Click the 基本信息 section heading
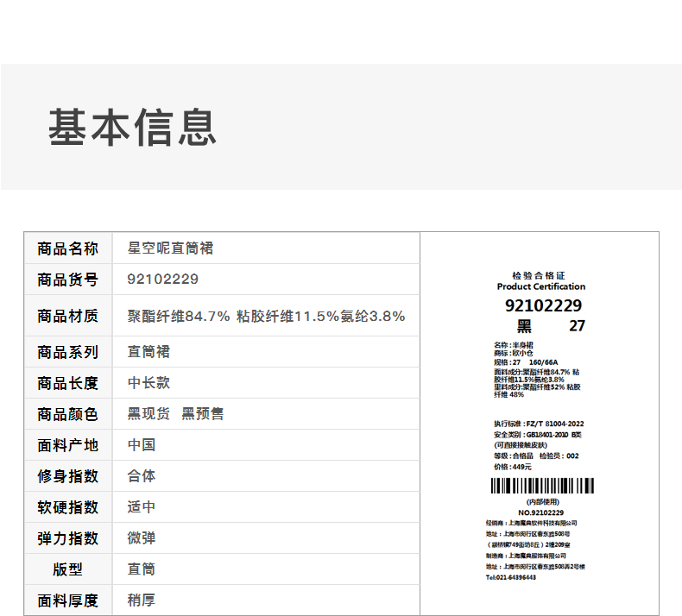The height and width of the screenshot is (616, 682). [132, 127]
